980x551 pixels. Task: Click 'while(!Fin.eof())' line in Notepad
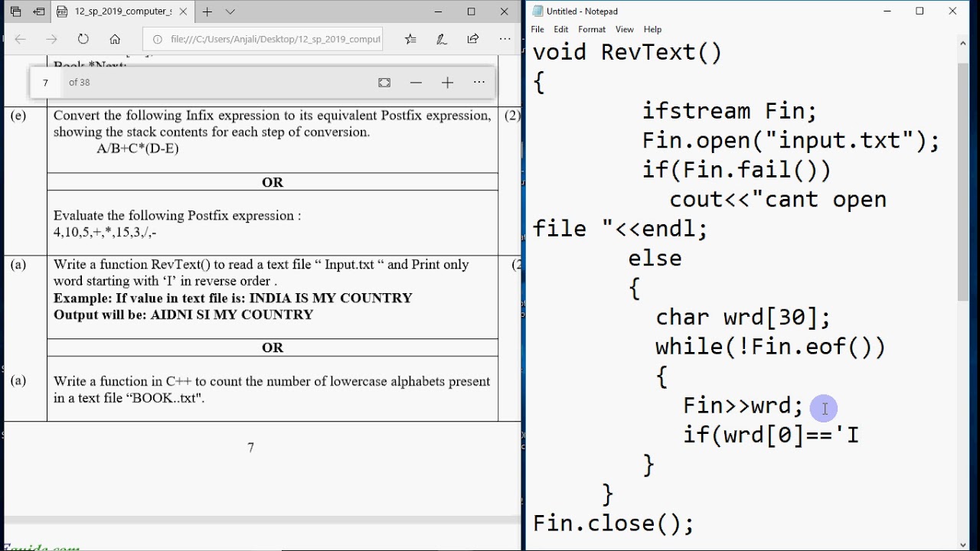[770, 347]
